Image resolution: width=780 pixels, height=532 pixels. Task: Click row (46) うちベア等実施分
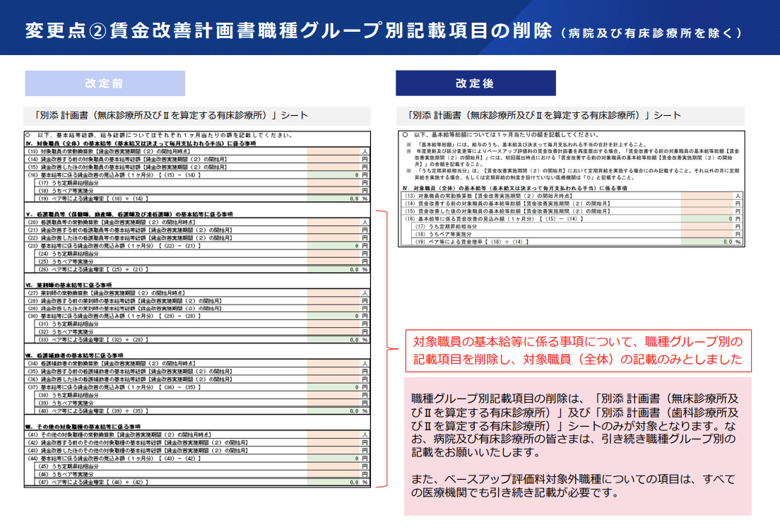pyautogui.click(x=203, y=474)
